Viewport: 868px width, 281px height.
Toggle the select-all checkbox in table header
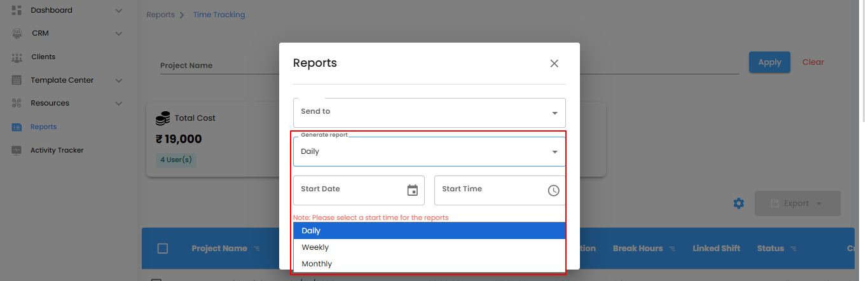pyautogui.click(x=162, y=249)
